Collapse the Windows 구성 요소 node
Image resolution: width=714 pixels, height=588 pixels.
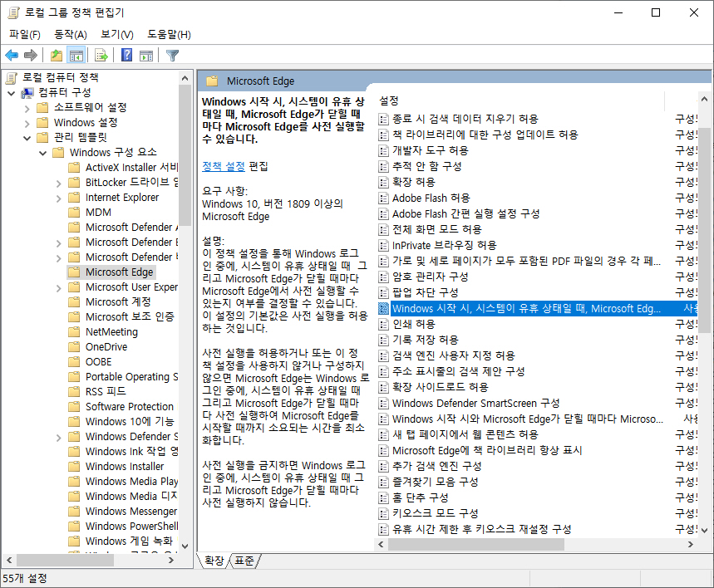coord(42,153)
